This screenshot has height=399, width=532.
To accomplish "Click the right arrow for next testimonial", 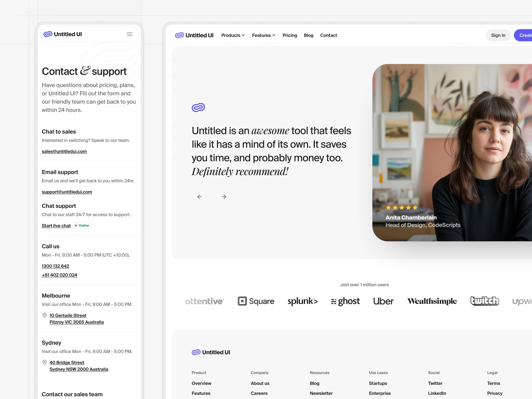I will [224, 196].
